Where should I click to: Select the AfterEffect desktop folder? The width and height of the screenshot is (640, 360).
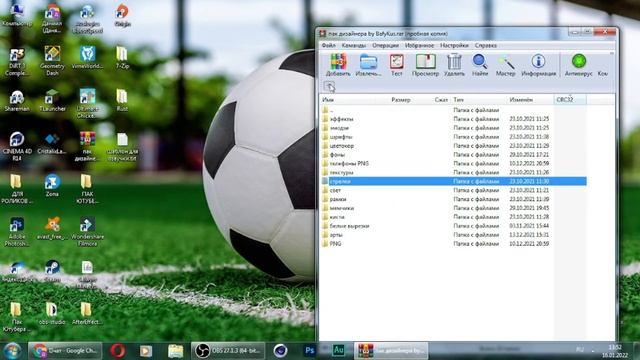pyautogui.click(x=86, y=313)
